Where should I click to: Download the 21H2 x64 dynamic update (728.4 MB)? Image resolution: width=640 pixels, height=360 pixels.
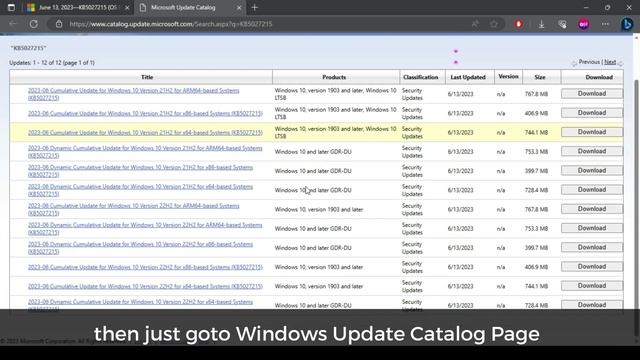click(x=592, y=189)
